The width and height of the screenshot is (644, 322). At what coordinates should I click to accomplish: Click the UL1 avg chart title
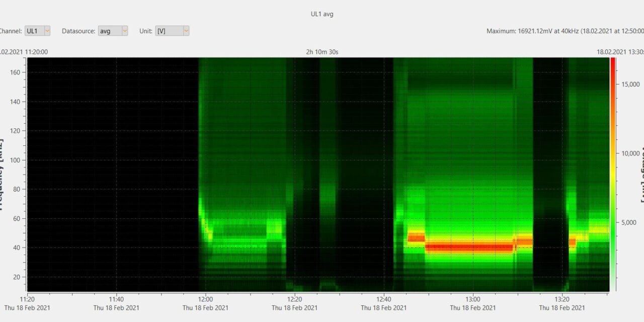tap(322, 14)
